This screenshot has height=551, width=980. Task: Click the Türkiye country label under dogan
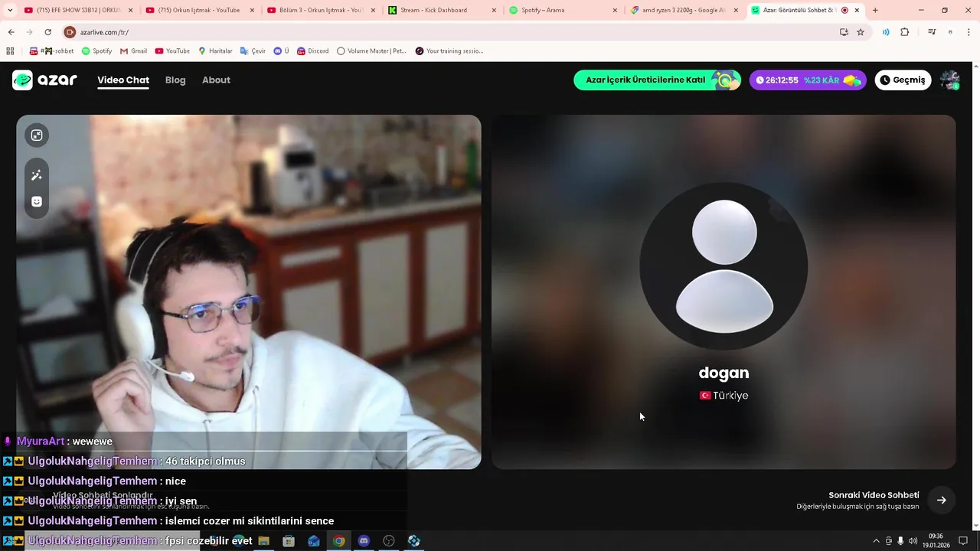[724, 396]
